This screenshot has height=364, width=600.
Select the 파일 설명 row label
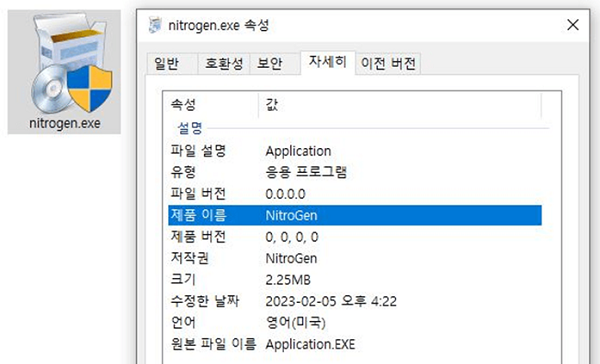click(198, 151)
